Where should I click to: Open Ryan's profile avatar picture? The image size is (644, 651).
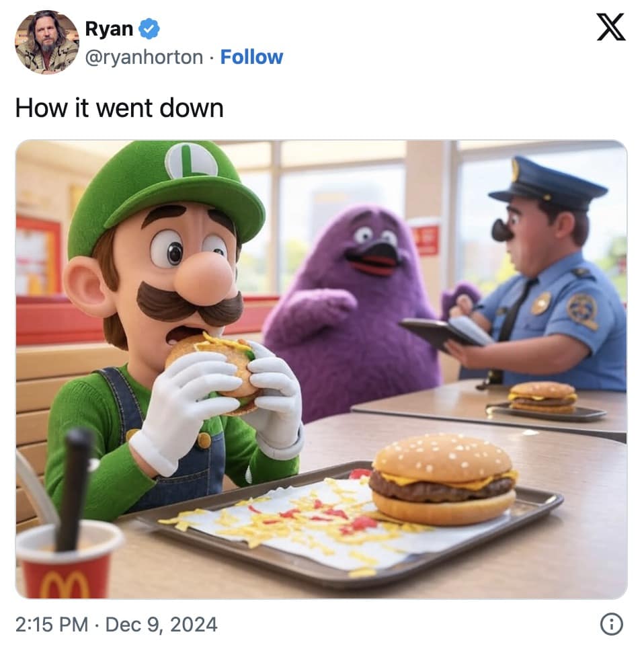coord(46,42)
